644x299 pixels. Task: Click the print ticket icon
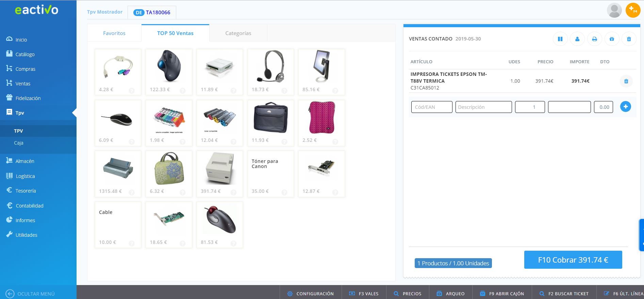click(x=594, y=39)
